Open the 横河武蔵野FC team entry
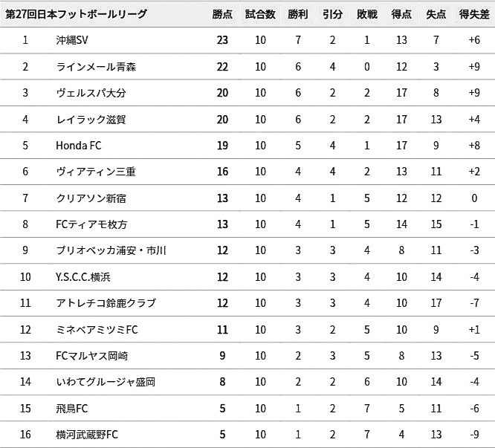 87,435
